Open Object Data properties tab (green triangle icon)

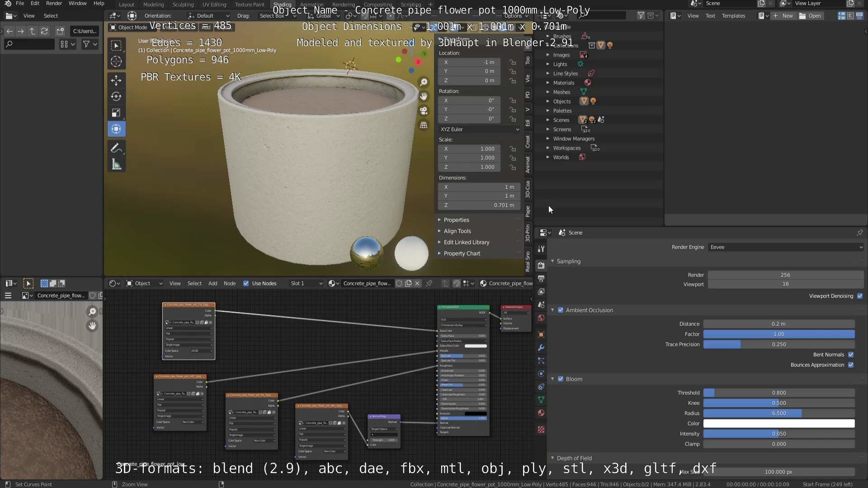541,400
